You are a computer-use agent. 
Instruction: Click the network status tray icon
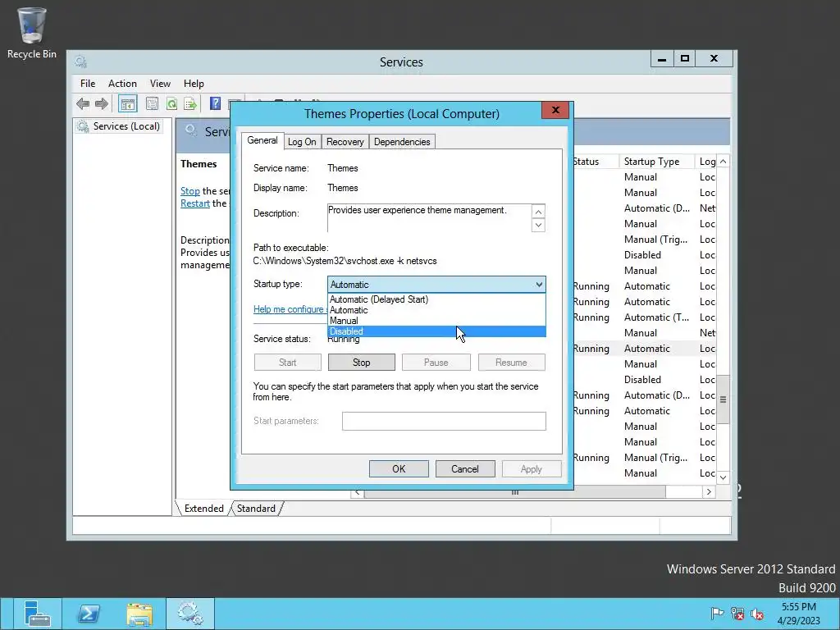click(x=737, y=614)
